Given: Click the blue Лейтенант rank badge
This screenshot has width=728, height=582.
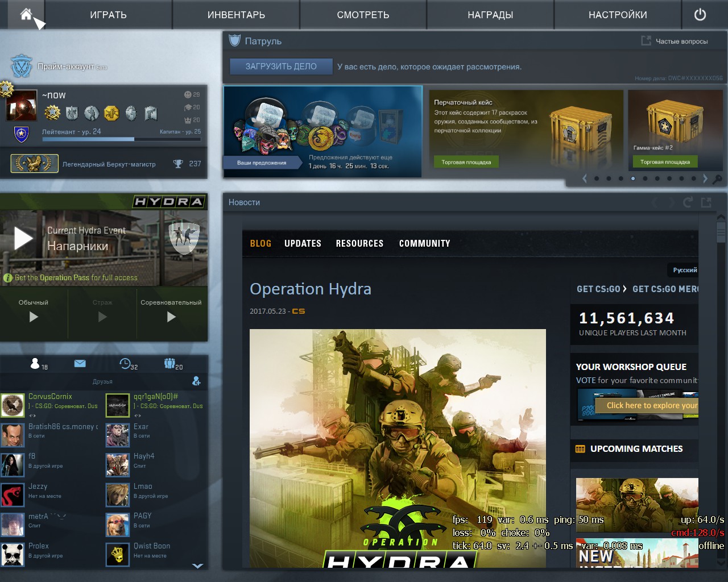Looking at the screenshot, I should click(22, 135).
